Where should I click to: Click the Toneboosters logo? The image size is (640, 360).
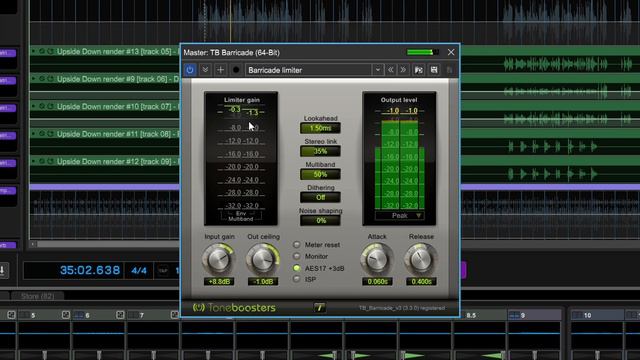[234, 308]
